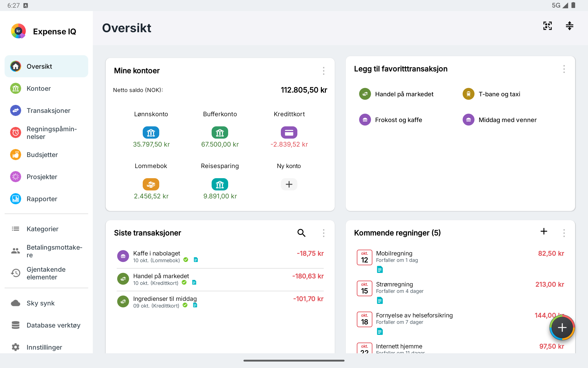
Task: Click the okt. 18 date badge
Action: point(364,319)
